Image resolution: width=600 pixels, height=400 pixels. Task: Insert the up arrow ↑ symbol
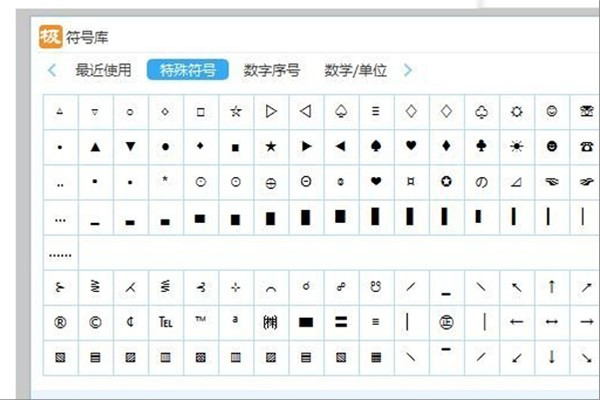pos(552,287)
